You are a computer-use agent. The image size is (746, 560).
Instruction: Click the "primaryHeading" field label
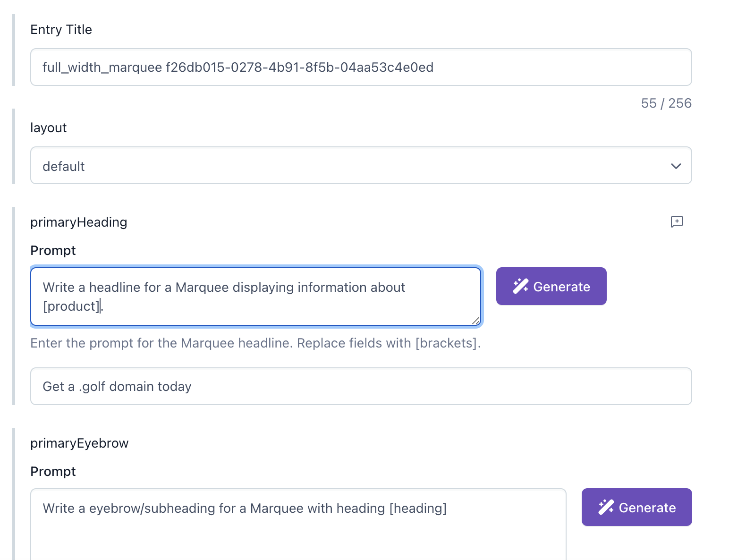click(78, 222)
